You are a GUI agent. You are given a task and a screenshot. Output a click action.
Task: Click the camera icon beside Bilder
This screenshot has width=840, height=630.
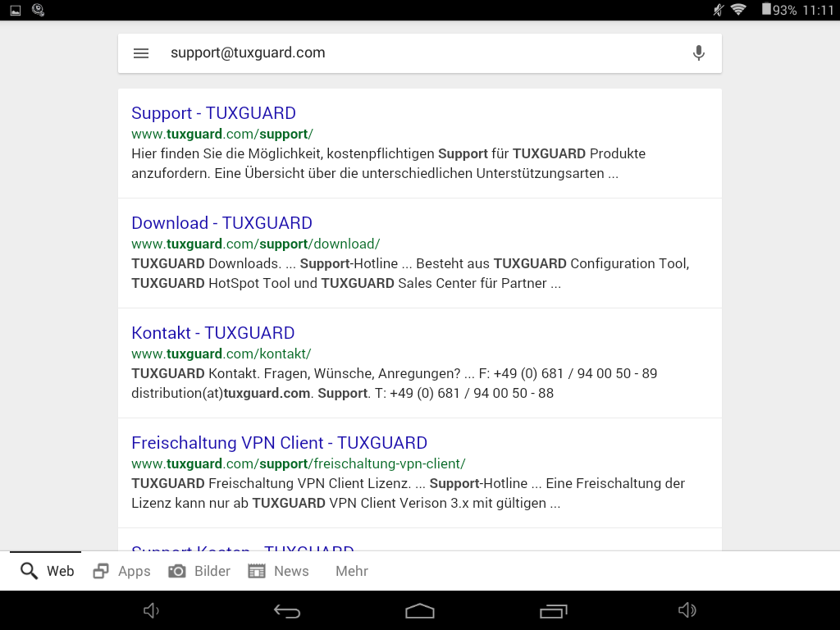177,571
